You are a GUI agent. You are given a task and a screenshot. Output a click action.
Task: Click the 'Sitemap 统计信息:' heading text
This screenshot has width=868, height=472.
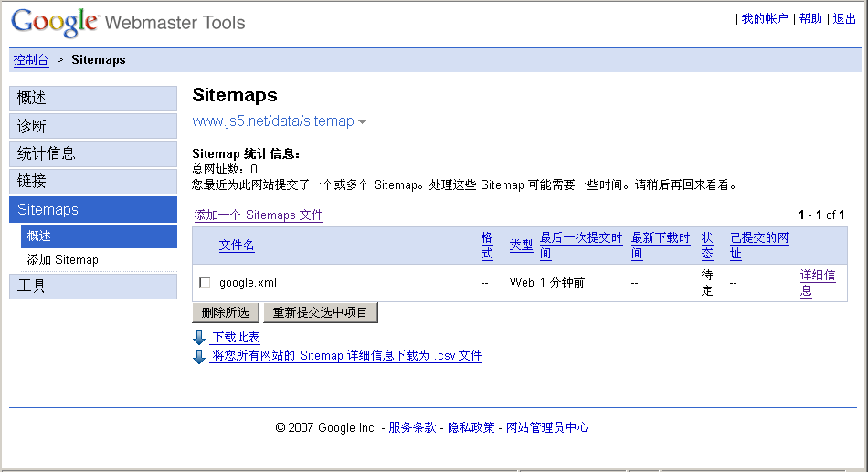click(246, 153)
